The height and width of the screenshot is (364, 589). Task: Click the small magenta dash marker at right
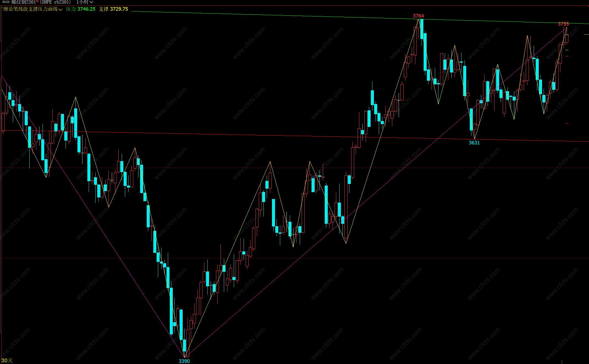coord(567,56)
